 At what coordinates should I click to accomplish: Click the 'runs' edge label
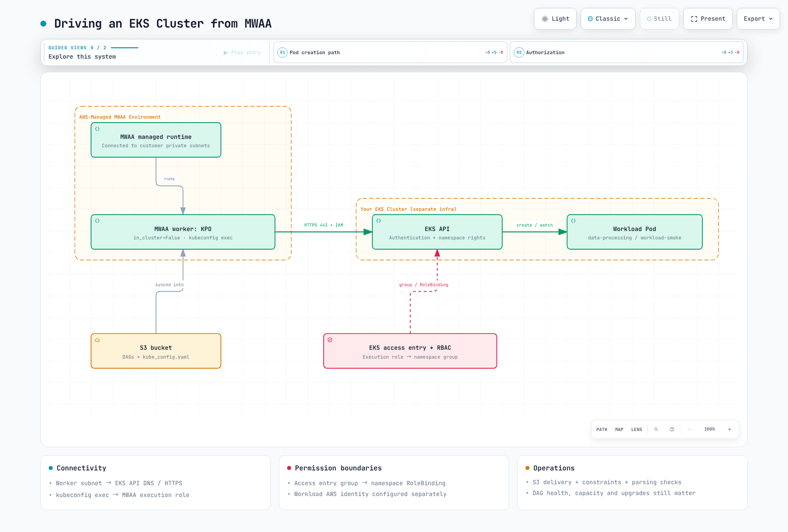pyautogui.click(x=169, y=179)
